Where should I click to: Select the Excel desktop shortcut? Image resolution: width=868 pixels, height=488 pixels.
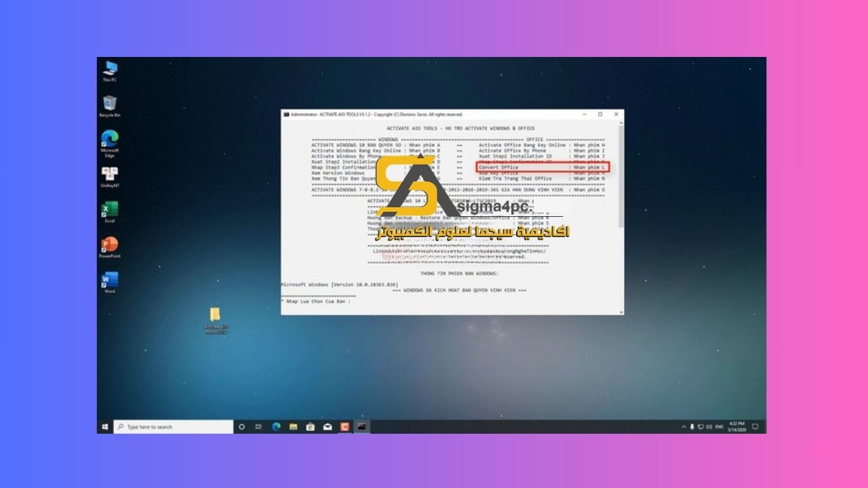(x=109, y=212)
